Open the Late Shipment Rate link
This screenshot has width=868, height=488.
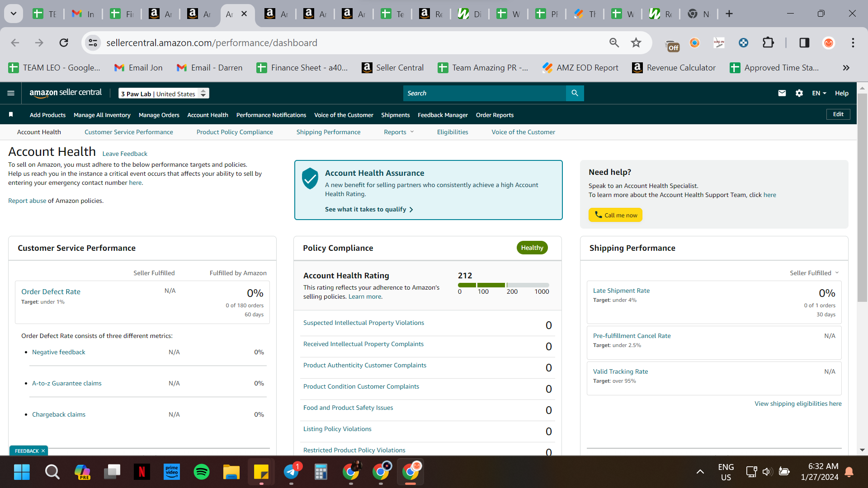pyautogui.click(x=621, y=291)
